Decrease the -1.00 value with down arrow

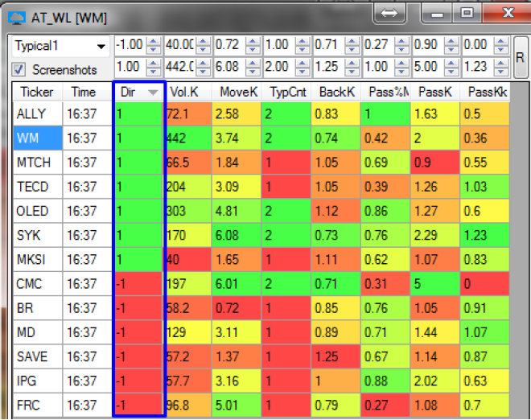pos(154,49)
